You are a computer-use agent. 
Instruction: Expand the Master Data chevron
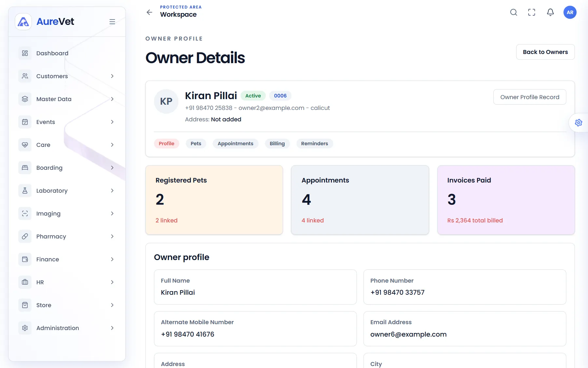pyautogui.click(x=112, y=99)
